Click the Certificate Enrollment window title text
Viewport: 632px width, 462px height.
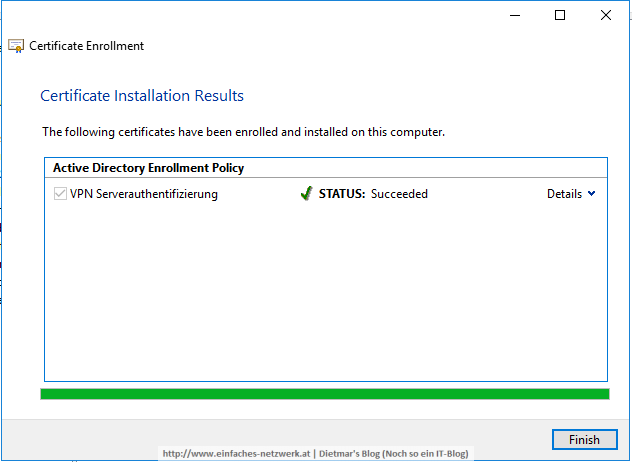tap(86, 46)
